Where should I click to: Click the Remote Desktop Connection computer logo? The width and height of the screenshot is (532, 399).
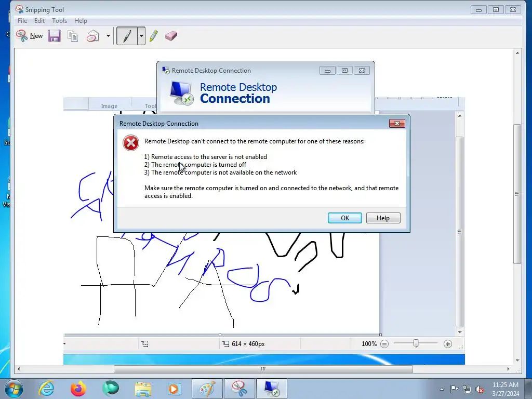click(x=181, y=92)
